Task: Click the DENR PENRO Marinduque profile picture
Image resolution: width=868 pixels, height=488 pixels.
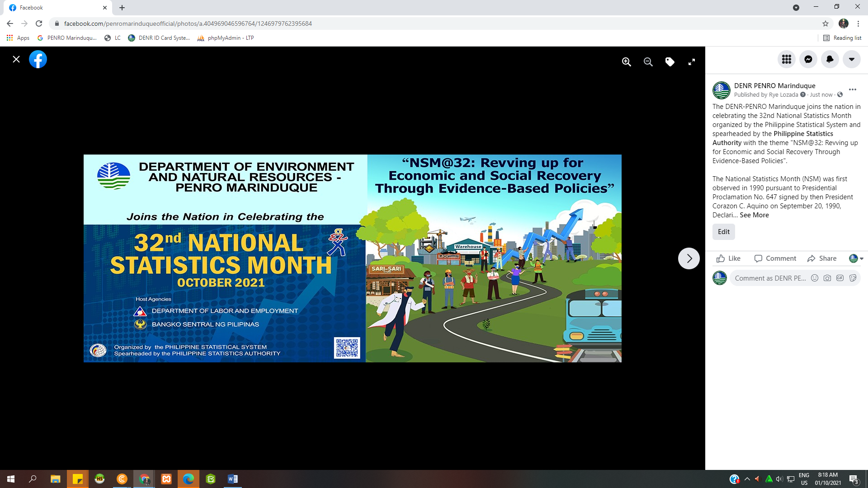Action: tap(722, 90)
